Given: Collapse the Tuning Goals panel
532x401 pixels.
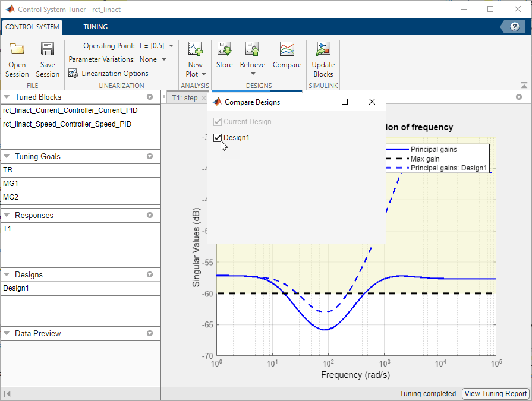Looking at the screenshot, I should click(7, 156).
